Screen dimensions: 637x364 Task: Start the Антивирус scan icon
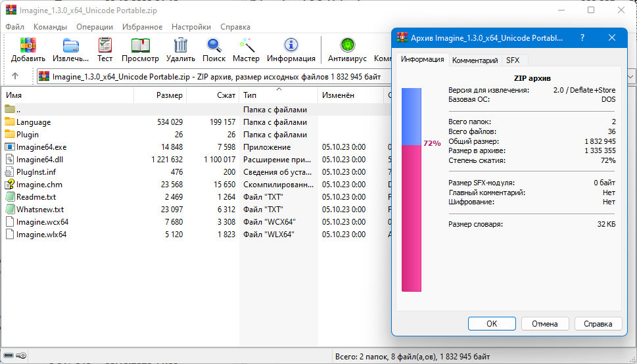tap(347, 45)
